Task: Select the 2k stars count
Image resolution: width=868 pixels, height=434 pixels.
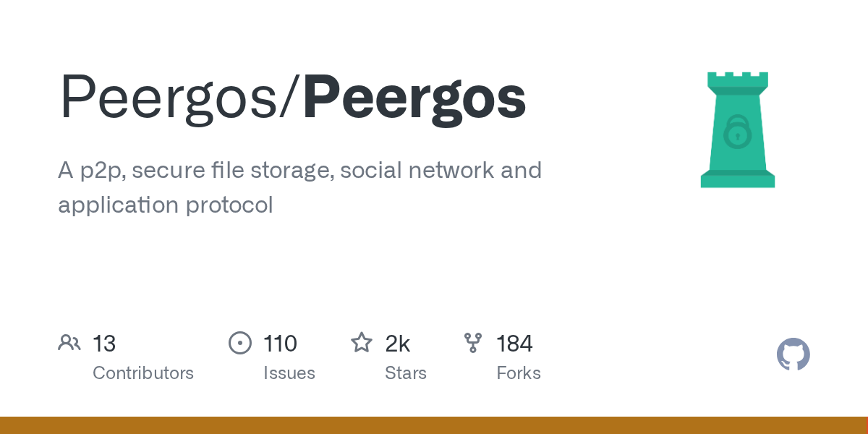Action: tap(398, 344)
